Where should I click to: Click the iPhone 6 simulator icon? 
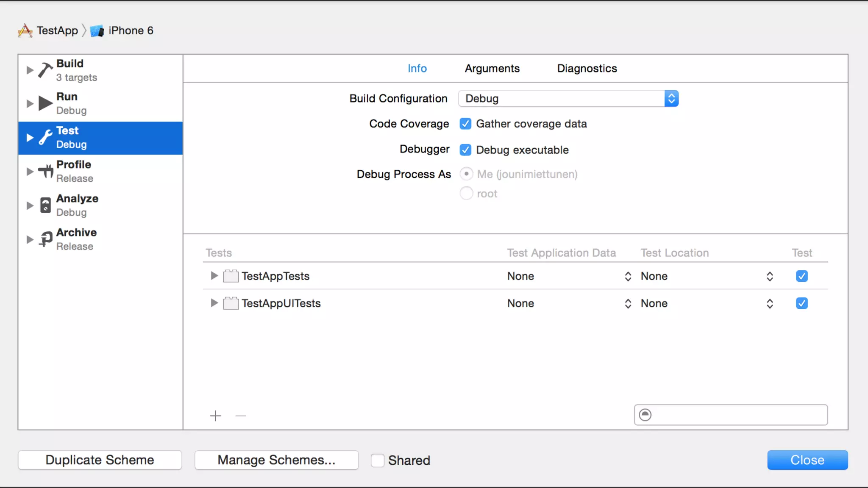click(97, 30)
